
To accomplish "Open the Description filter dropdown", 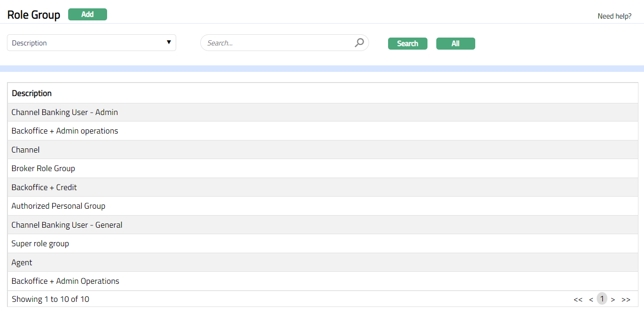I will [x=91, y=43].
